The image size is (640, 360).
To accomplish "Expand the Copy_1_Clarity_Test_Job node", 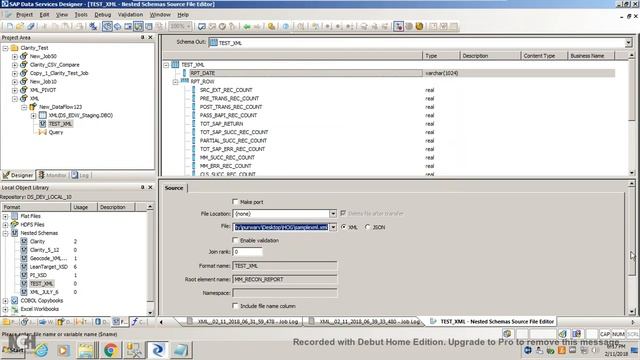I will 15,73.
